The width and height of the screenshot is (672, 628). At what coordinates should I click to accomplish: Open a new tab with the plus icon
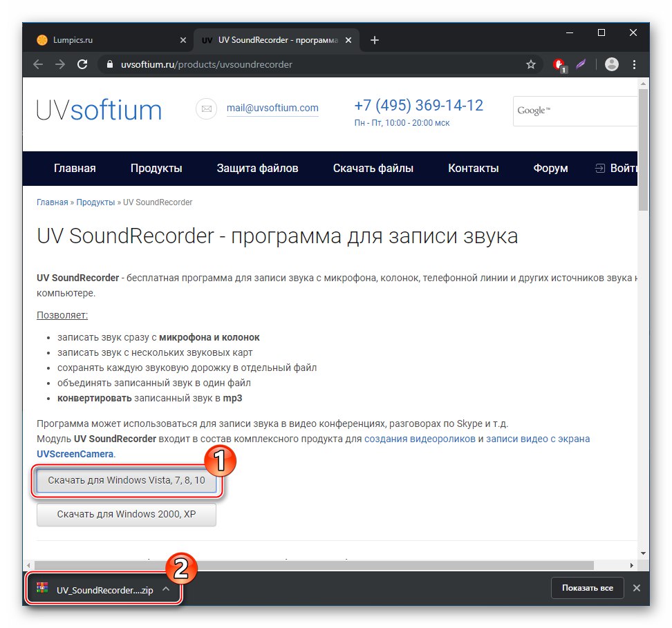coord(375,40)
